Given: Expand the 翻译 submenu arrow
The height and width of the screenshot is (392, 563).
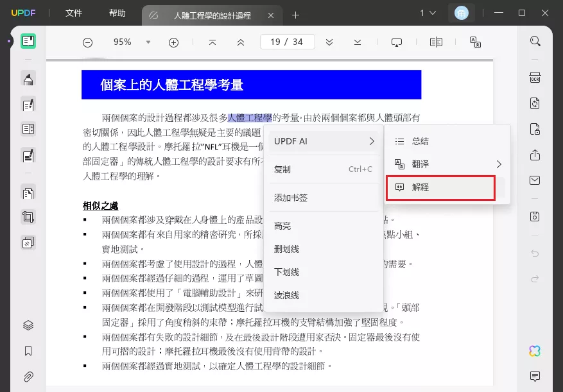Looking at the screenshot, I should [x=499, y=164].
